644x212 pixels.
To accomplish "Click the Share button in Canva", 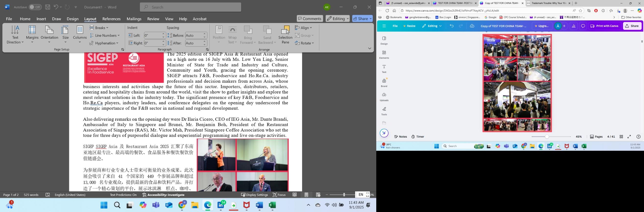I will coord(632,26).
